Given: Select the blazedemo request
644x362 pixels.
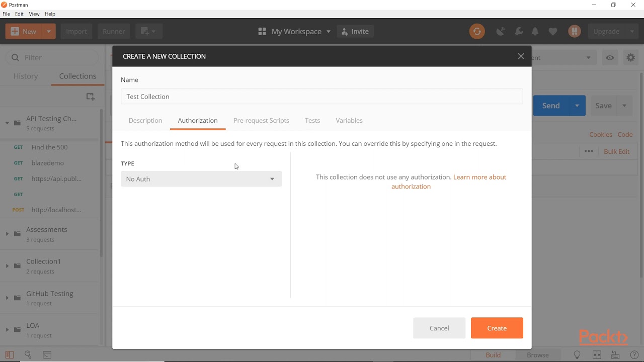Looking at the screenshot, I should [49, 163].
